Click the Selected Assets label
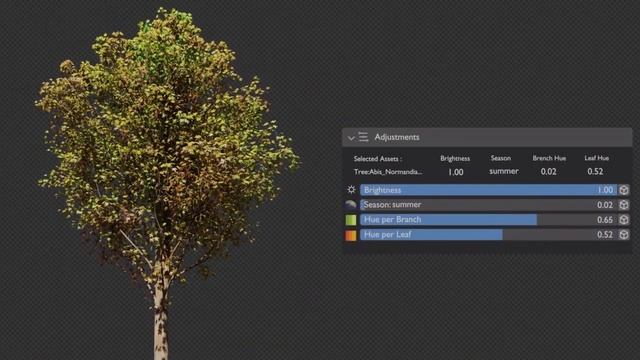The image size is (640, 360). (x=378, y=159)
